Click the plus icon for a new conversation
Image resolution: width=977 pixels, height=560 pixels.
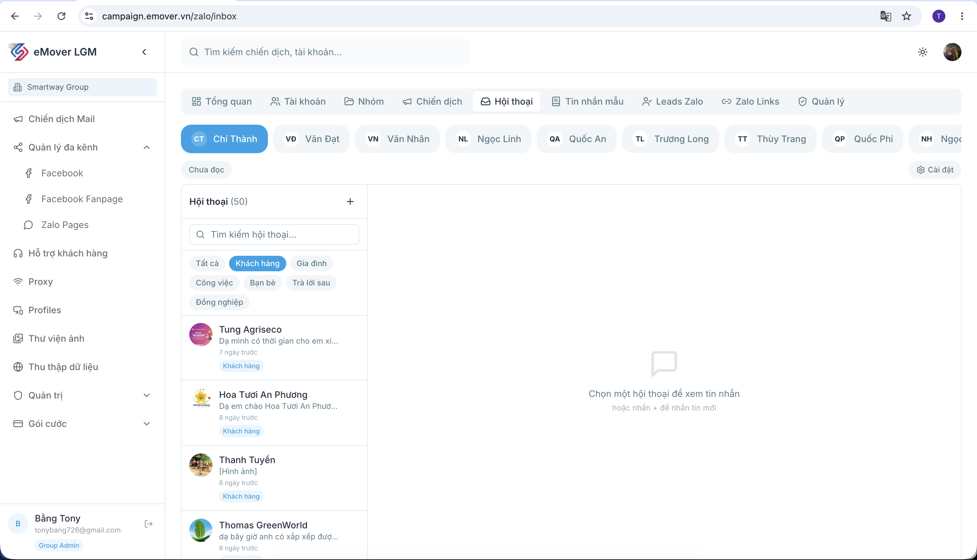pyautogui.click(x=350, y=202)
